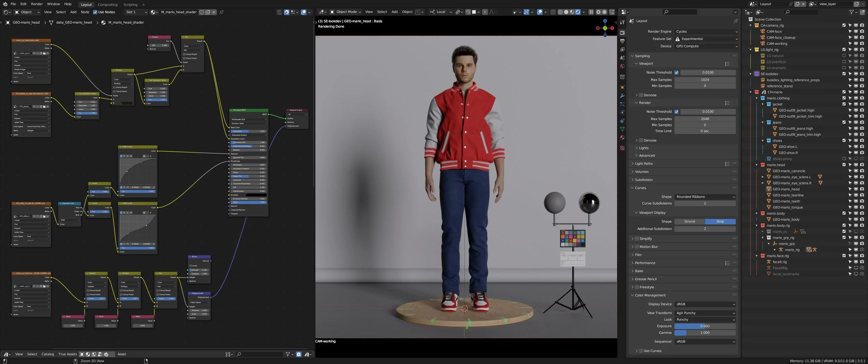Open the Material properties sphere tab
Viewport: 868px width, 364px height.
tap(622, 137)
